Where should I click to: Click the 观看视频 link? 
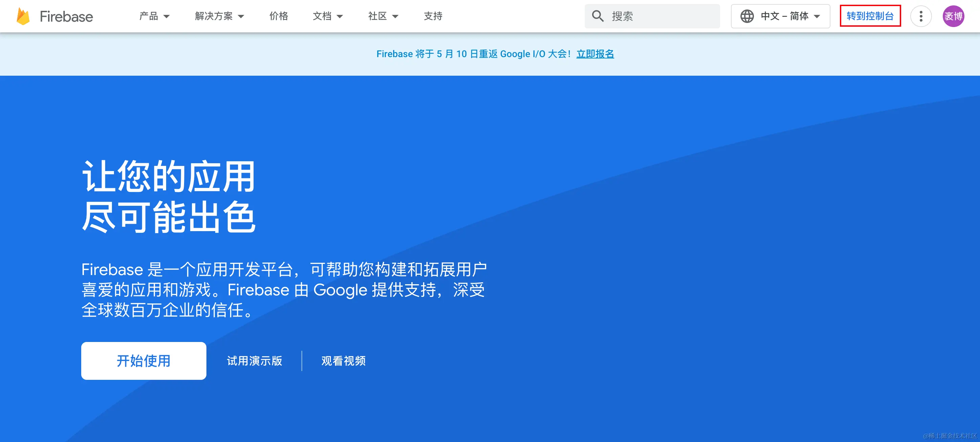(343, 361)
